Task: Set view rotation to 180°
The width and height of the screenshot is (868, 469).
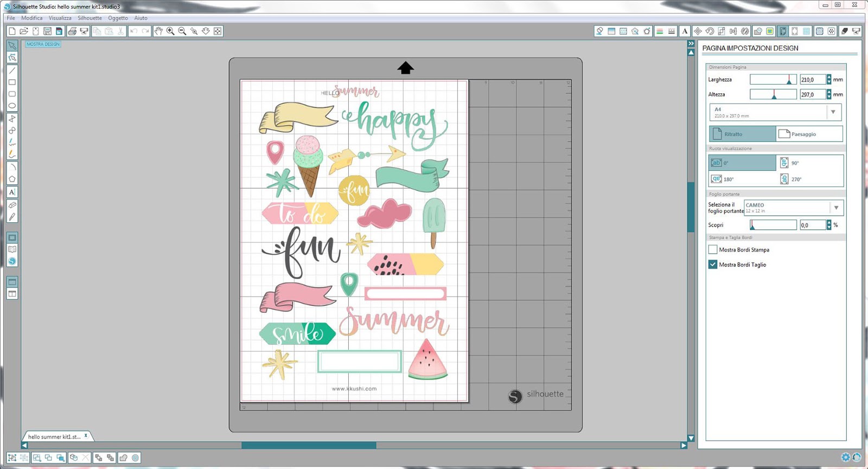Action: pos(743,179)
